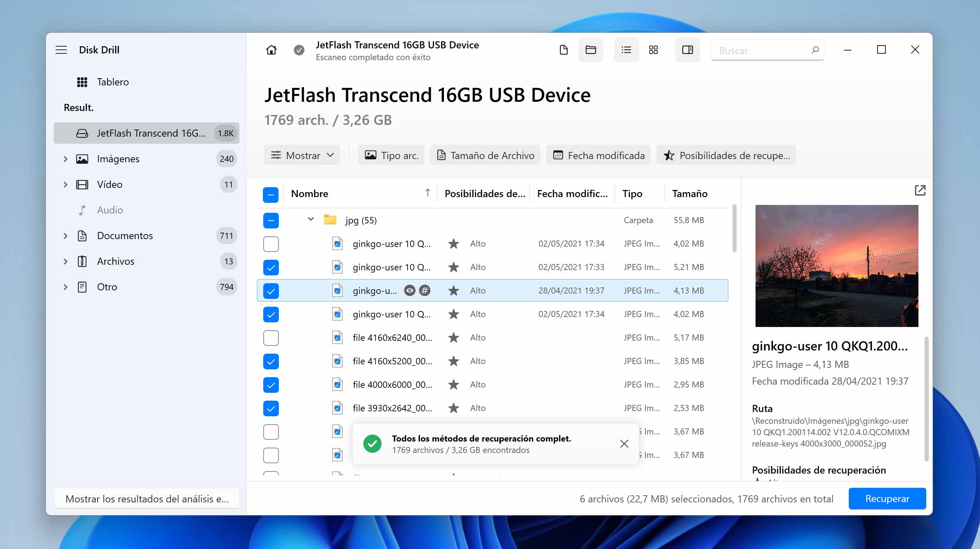
Task: Click the Archivos zip icon
Action: [x=82, y=261]
